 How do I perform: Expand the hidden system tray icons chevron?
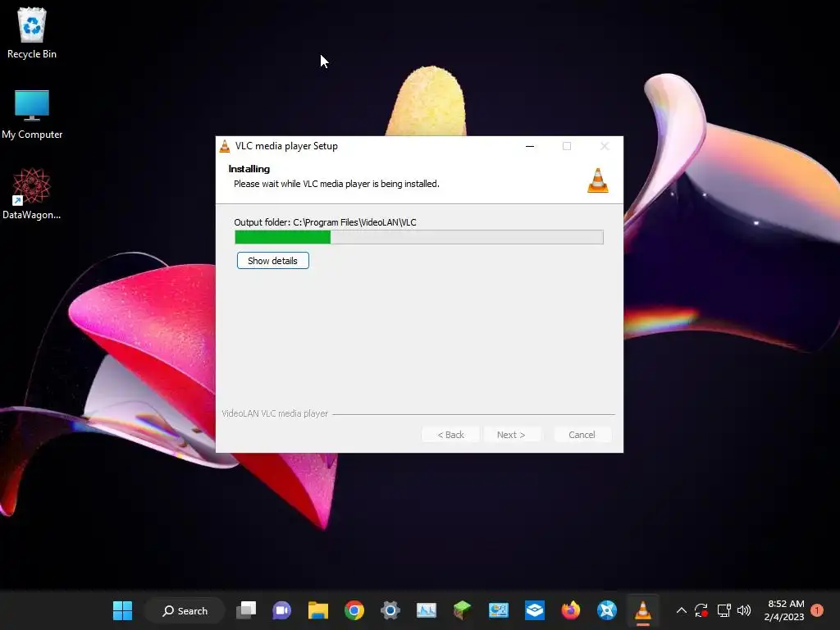(x=682, y=610)
